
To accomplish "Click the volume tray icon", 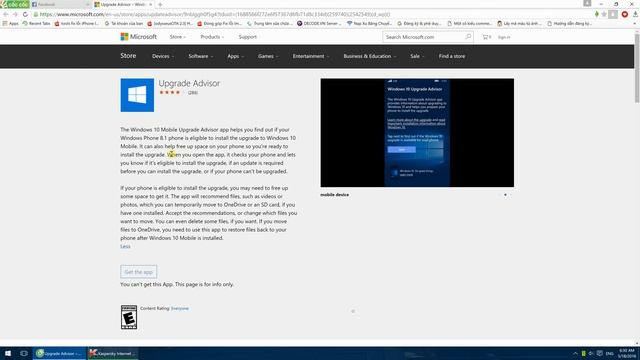I will click(591, 353).
